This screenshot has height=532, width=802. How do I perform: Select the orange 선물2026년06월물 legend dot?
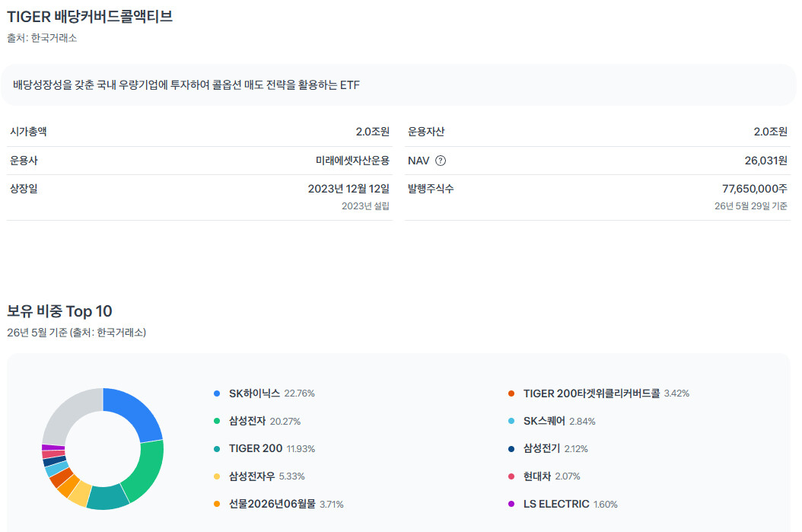(x=217, y=504)
